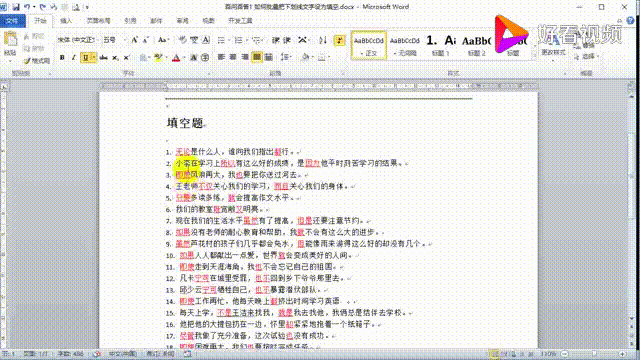Switch to the Insert ribbon tab

pyautogui.click(x=66, y=21)
